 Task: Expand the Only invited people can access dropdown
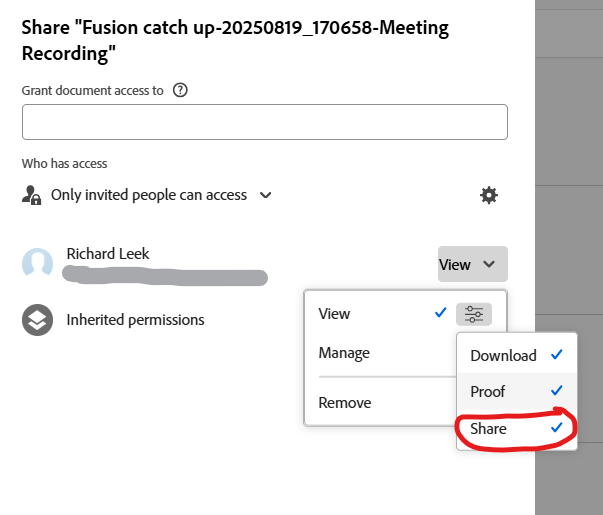point(148,195)
